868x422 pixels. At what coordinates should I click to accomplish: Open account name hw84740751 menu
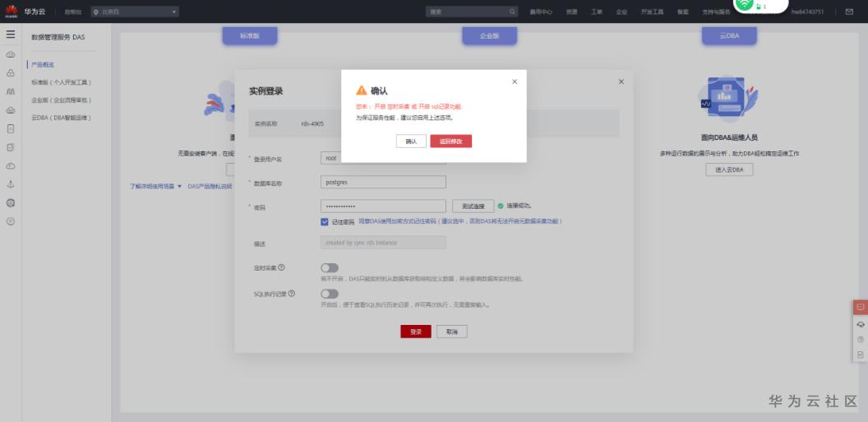[x=808, y=12]
